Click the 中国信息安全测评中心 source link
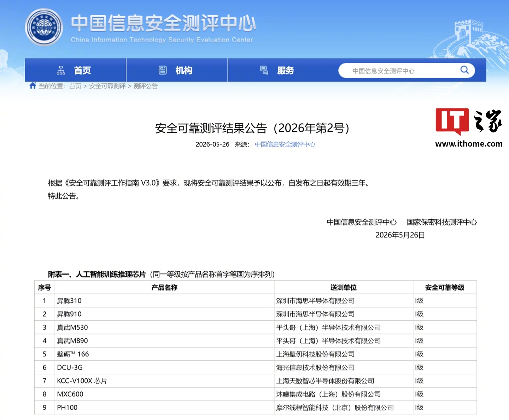 pos(285,144)
